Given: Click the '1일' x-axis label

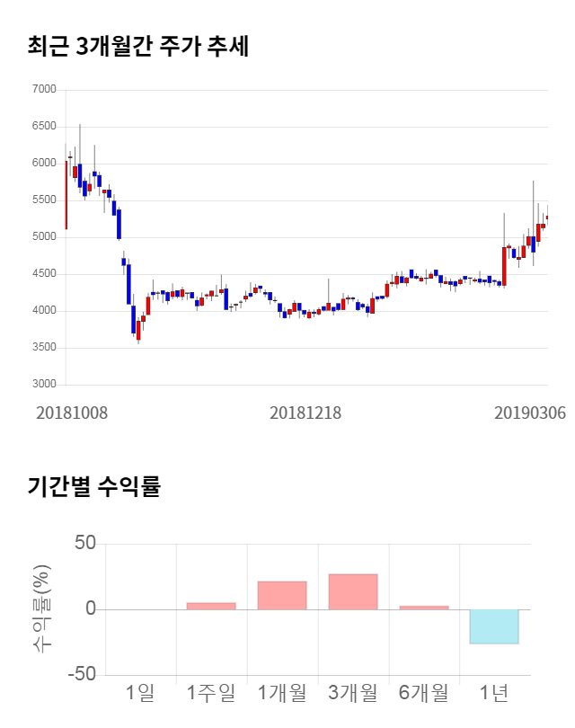Looking at the screenshot, I should click(x=140, y=693).
